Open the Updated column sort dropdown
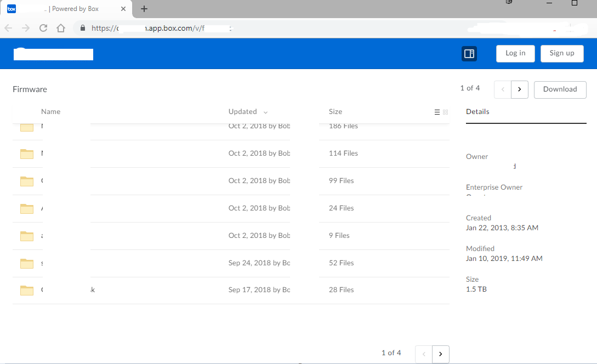 265,111
